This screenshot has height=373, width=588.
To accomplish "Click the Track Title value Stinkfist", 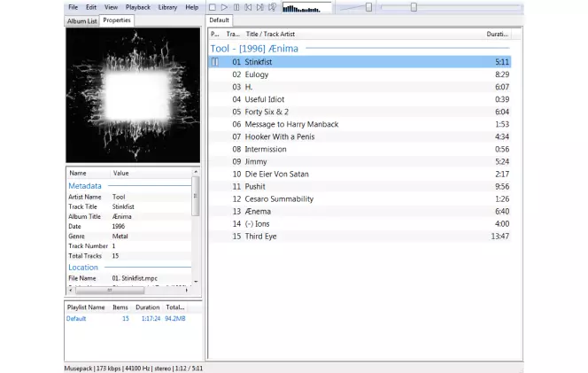I will (123, 206).
